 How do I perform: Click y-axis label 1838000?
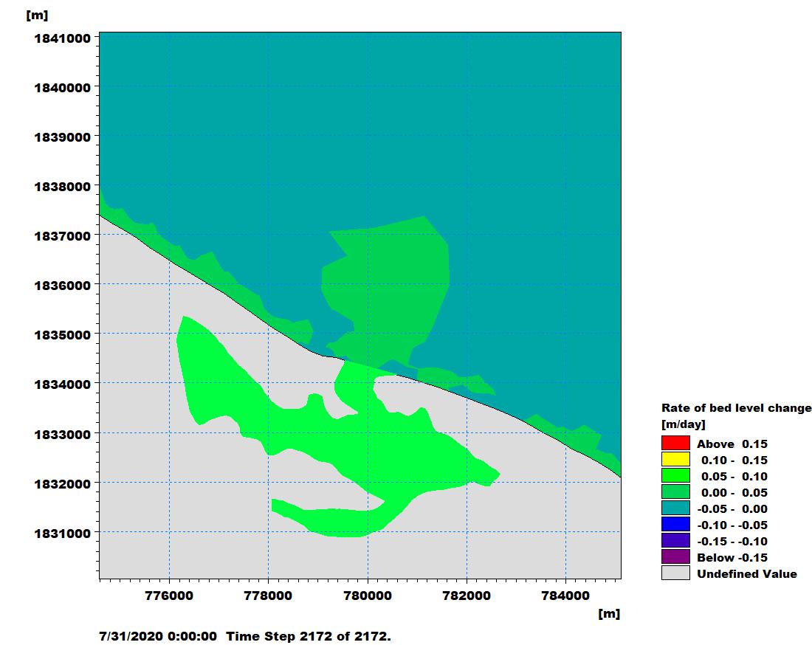point(62,187)
